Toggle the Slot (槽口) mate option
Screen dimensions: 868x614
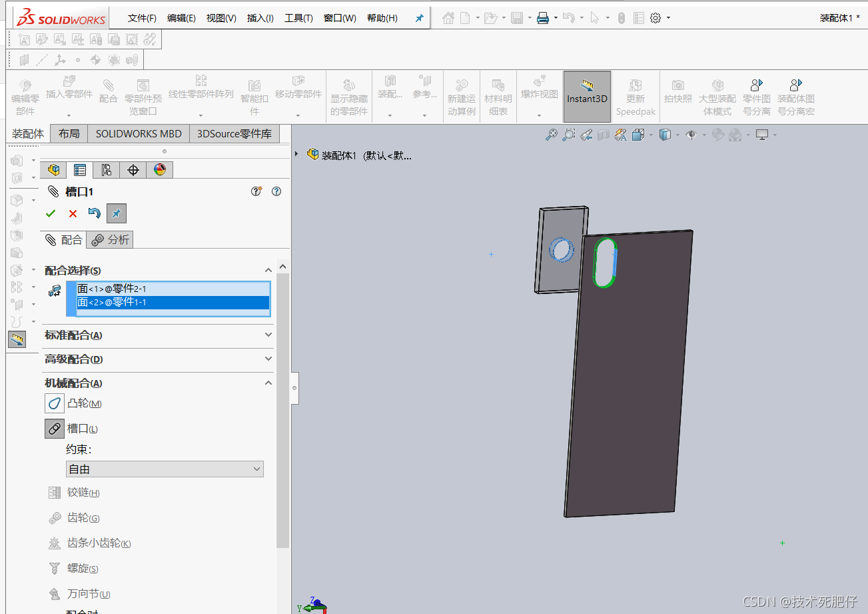pos(55,429)
